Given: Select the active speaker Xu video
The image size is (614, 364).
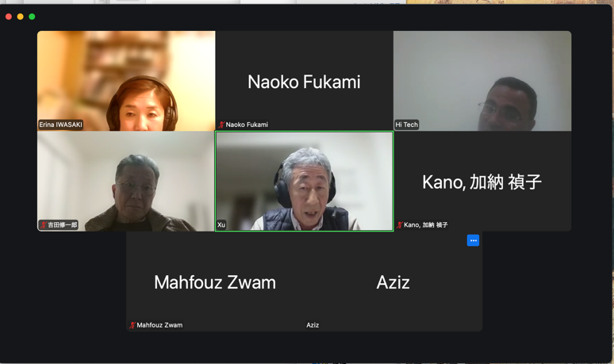Looking at the screenshot, I should click(x=305, y=182).
